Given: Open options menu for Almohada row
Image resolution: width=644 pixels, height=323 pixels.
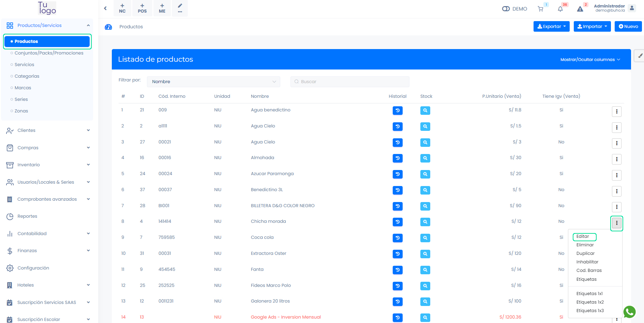Looking at the screenshot, I should (616, 159).
